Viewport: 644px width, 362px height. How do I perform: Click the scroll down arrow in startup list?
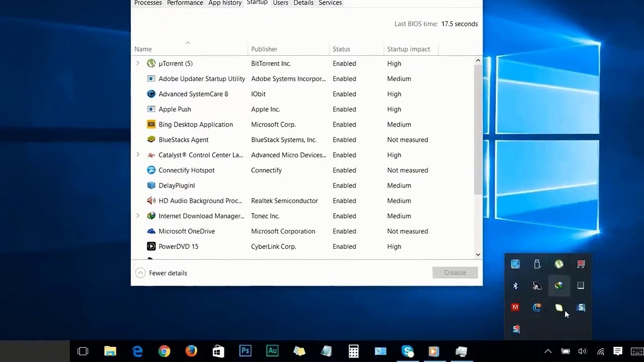click(x=478, y=255)
